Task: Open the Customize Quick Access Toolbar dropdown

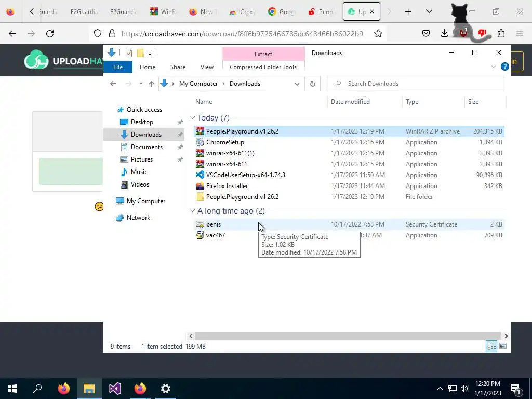Action: [150, 54]
